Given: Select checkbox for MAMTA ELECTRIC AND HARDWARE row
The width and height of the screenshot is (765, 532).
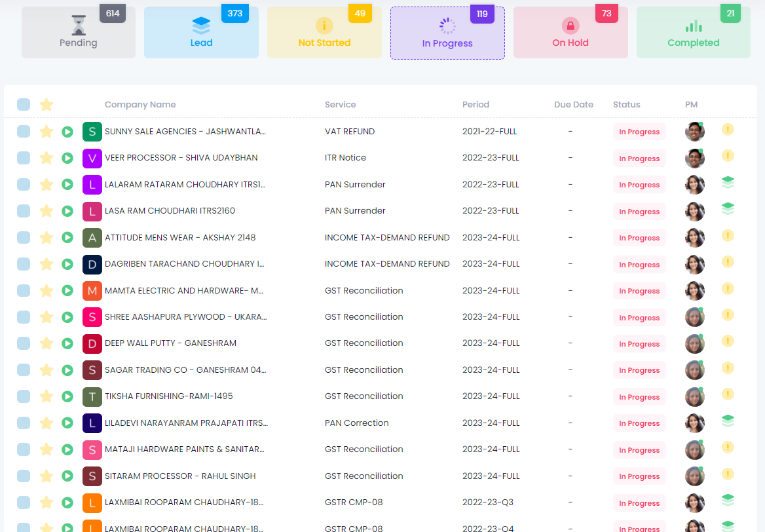Looking at the screenshot, I should [24, 290].
